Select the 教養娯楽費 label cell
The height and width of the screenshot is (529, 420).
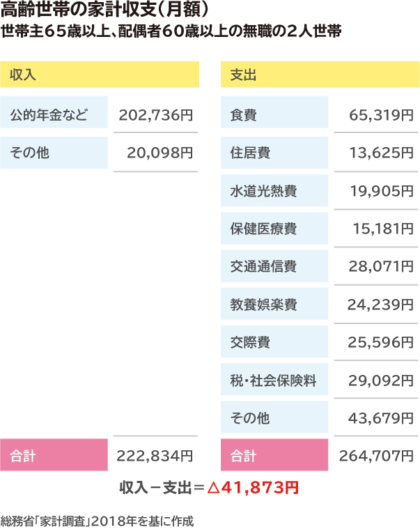pos(274,304)
